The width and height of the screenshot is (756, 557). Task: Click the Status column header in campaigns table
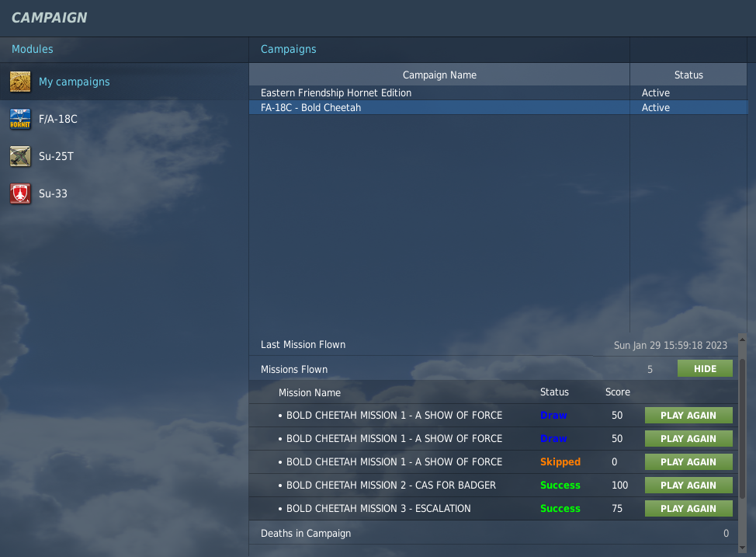coord(688,75)
